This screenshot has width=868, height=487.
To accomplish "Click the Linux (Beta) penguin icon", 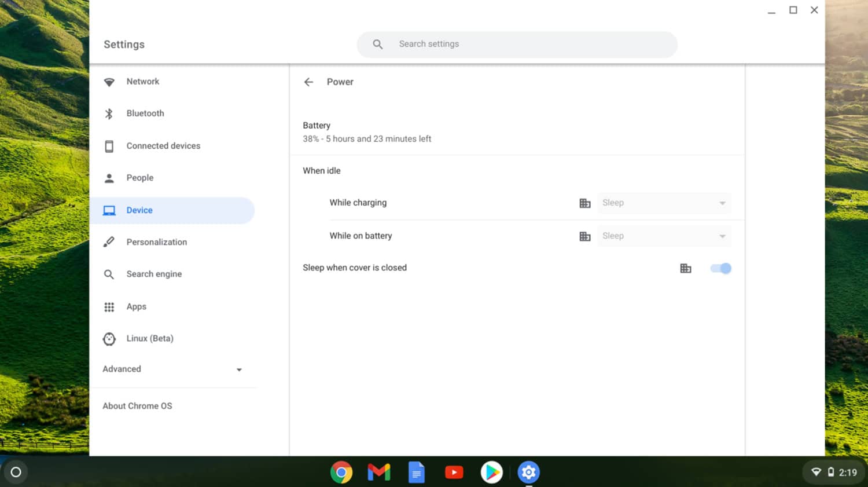I will point(109,339).
